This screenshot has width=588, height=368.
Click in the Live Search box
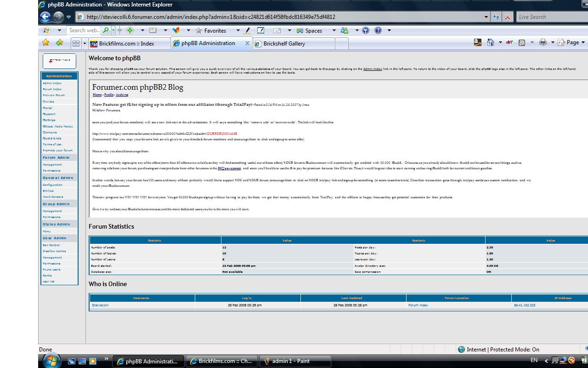552,17
